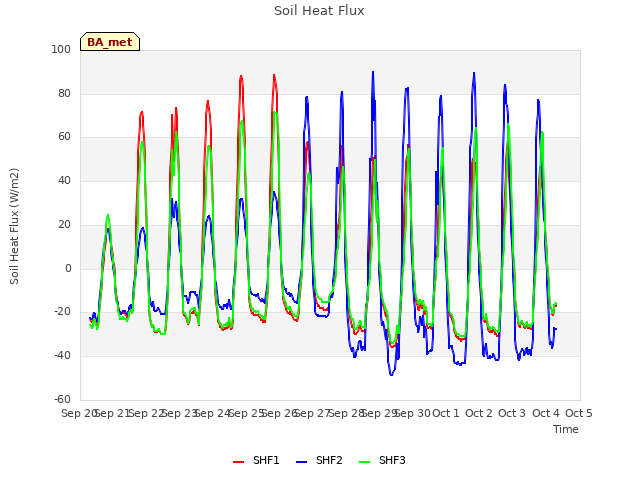
Task: Click the Oct 3 x-axis date label
Action: [x=512, y=413]
